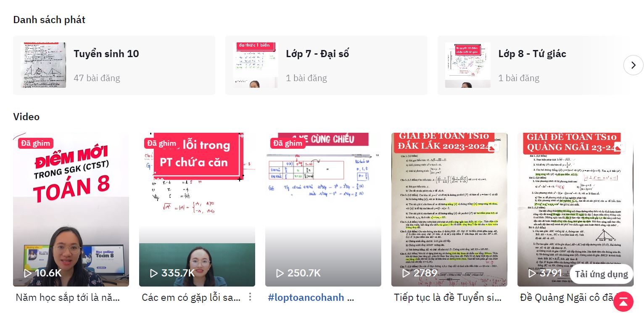Open caption 'Năm học sắp tới là nă...'
This screenshot has height=313, width=644.
[x=68, y=297]
